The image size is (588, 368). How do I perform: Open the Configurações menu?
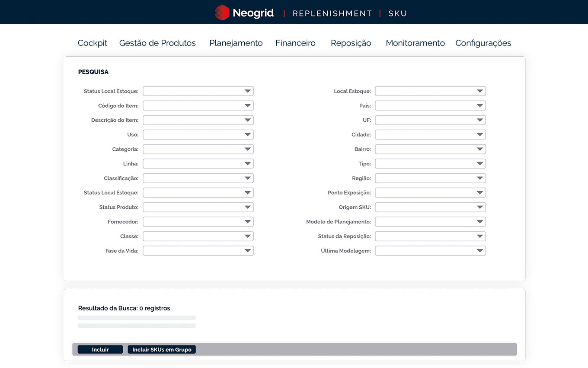click(x=483, y=43)
